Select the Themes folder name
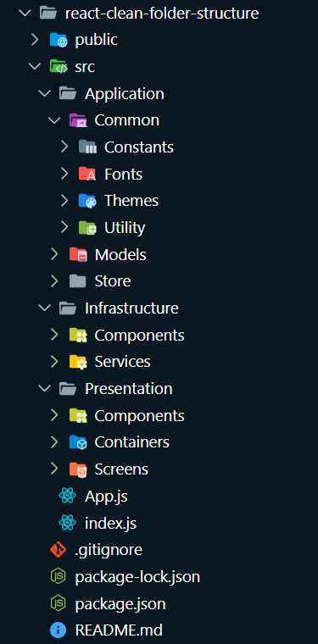 click(x=131, y=202)
